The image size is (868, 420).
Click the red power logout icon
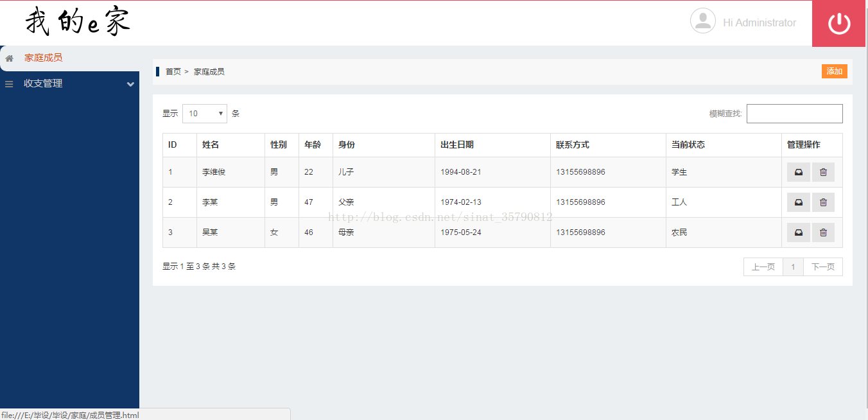[839, 24]
